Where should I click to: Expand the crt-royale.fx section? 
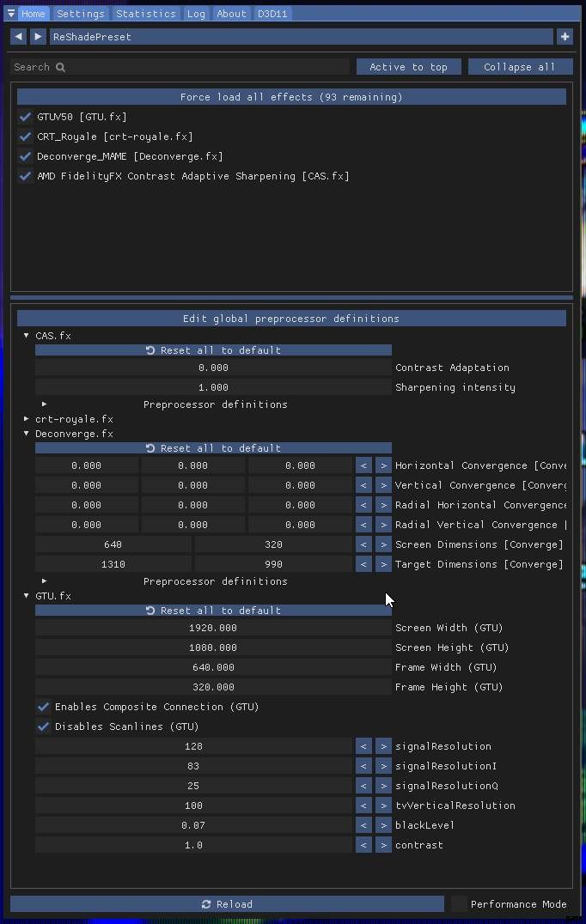27,419
